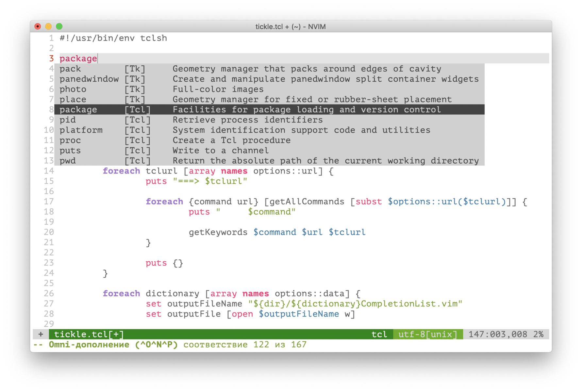Click '$options::url($tclurl)' on line 17
The image size is (582, 392).
(447, 202)
